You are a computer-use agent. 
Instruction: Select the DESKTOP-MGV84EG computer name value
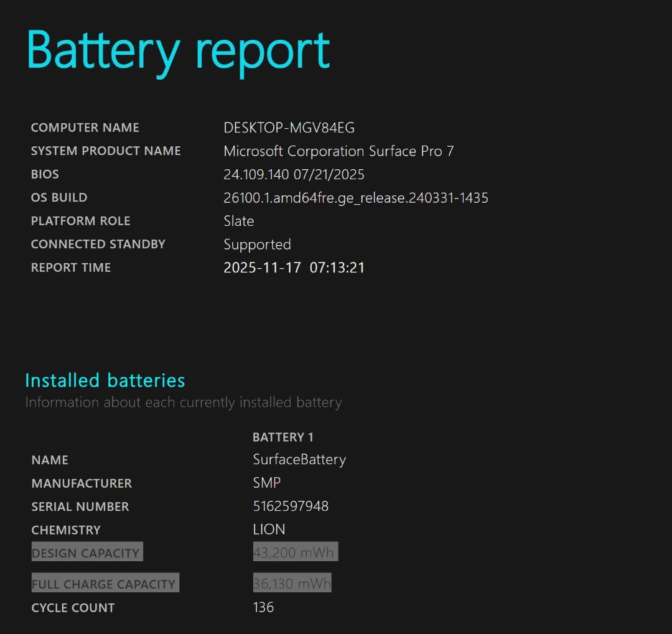pos(289,128)
